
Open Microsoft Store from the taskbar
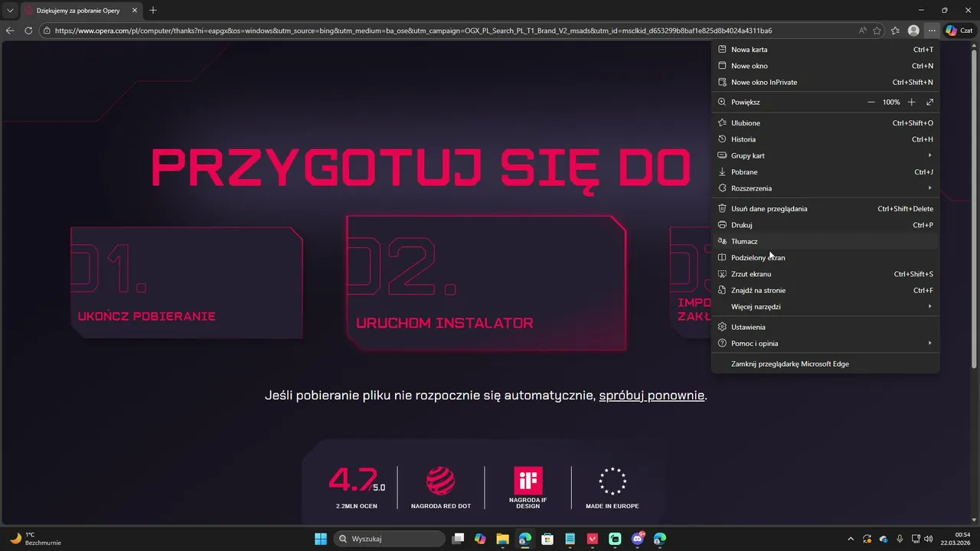tap(547, 539)
